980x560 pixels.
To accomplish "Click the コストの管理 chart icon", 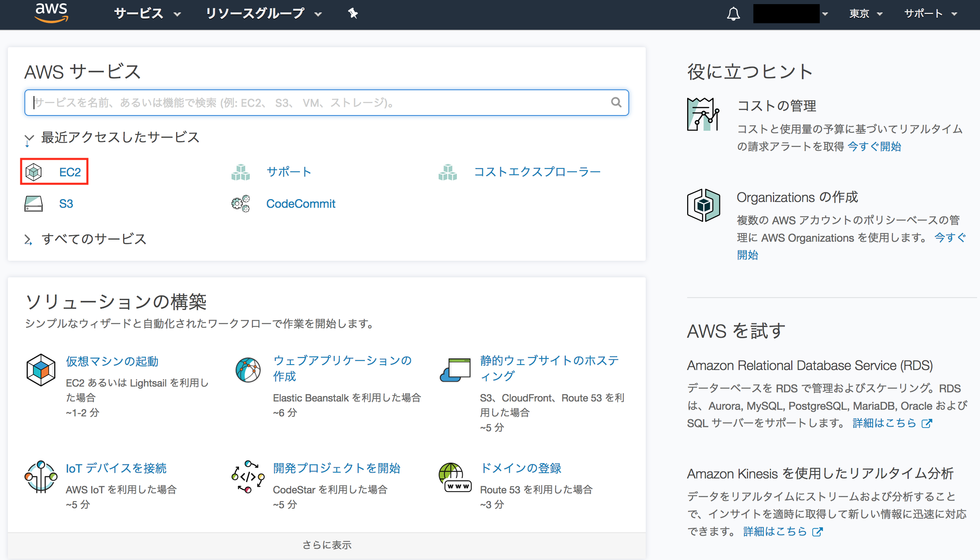I will pyautogui.click(x=703, y=114).
